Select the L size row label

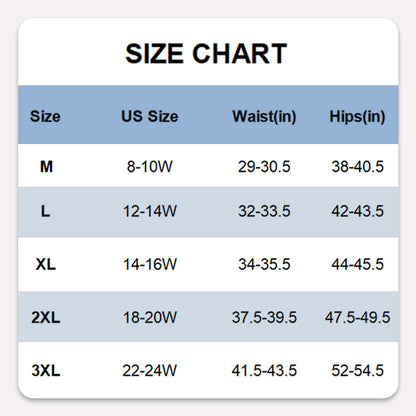(x=45, y=211)
